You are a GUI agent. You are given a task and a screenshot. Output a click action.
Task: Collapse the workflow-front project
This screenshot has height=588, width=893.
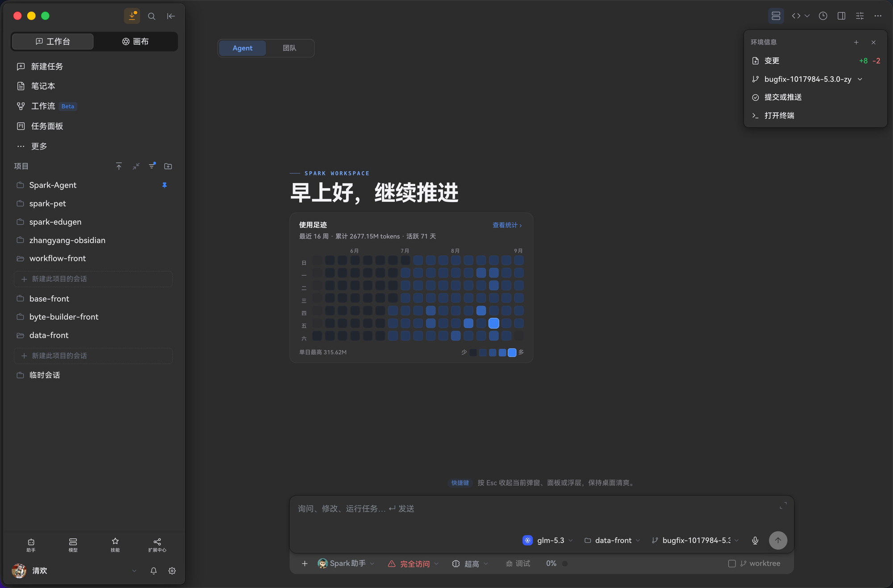[93, 258]
